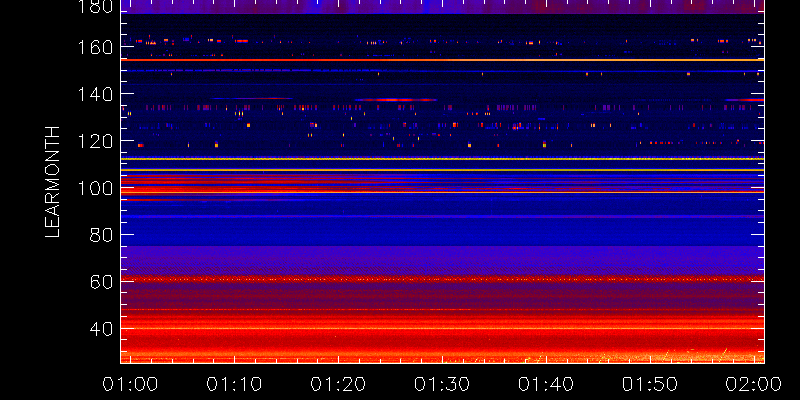Viewport: 800px width, 400px height.
Task: Click the 01:50 time axis label
Action: 650,384
